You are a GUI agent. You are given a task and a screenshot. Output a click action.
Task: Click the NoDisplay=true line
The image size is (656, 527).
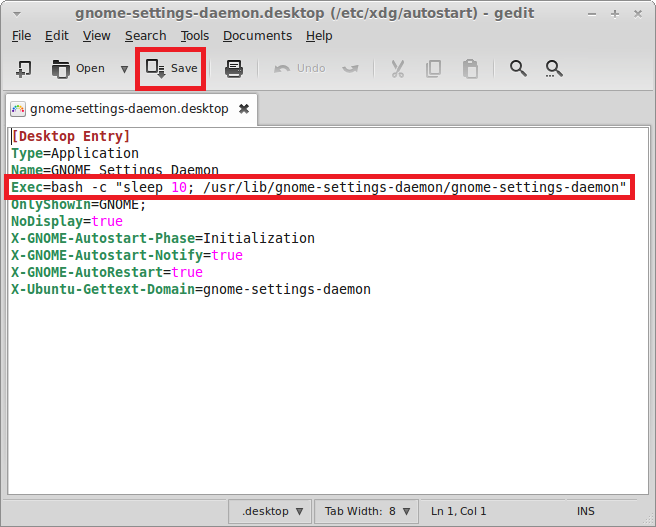coord(67,221)
